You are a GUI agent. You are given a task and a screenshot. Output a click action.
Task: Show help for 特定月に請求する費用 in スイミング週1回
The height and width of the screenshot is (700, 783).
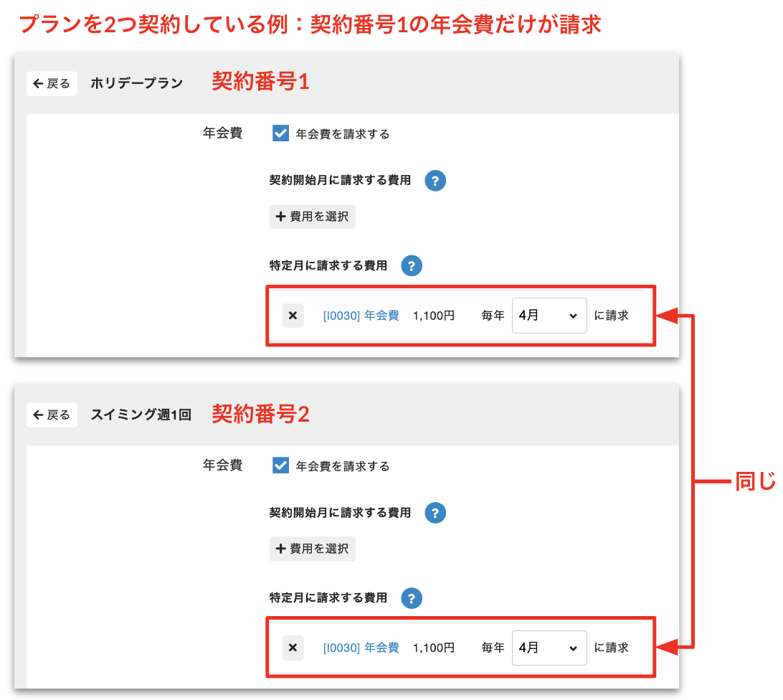[412, 598]
